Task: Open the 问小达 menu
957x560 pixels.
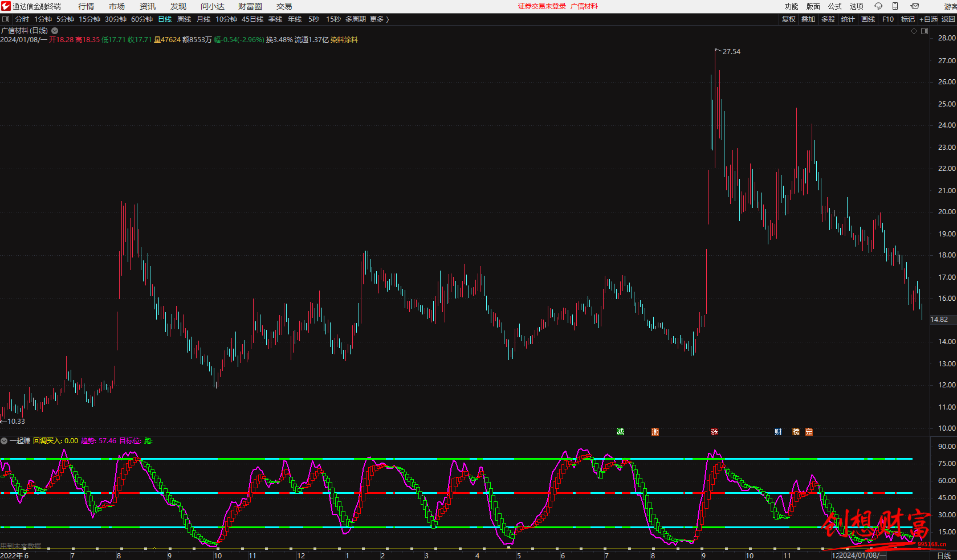Action: (x=213, y=6)
